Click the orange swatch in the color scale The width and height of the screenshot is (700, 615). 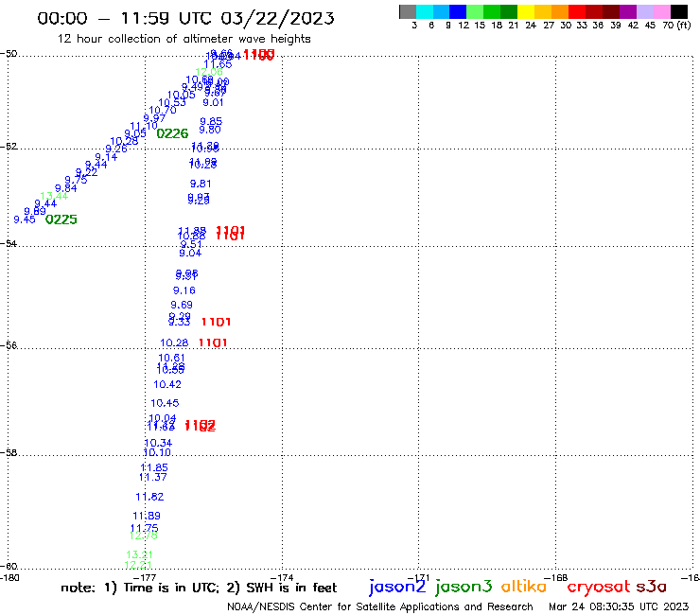point(560,11)
